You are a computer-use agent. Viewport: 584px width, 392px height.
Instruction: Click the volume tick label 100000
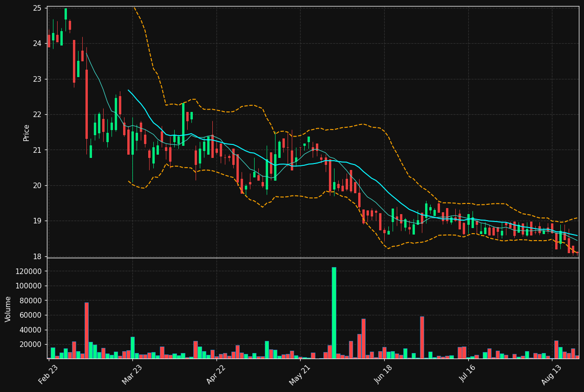click(x=29, y=286)
